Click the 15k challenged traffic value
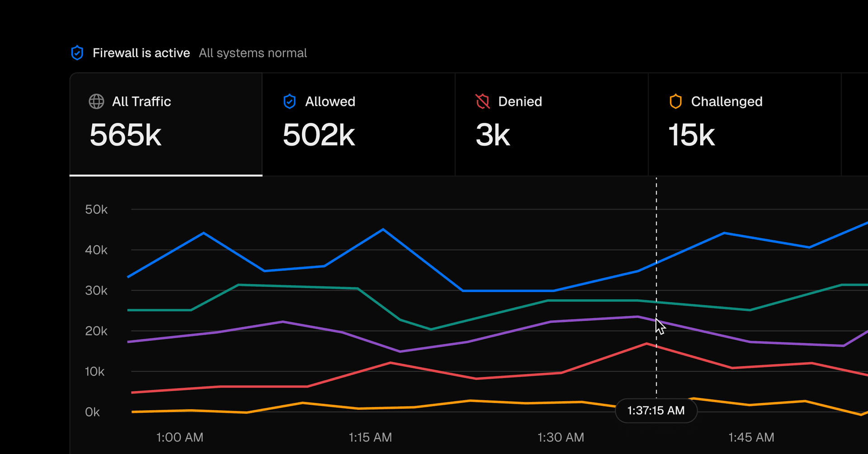 (691, 135)
